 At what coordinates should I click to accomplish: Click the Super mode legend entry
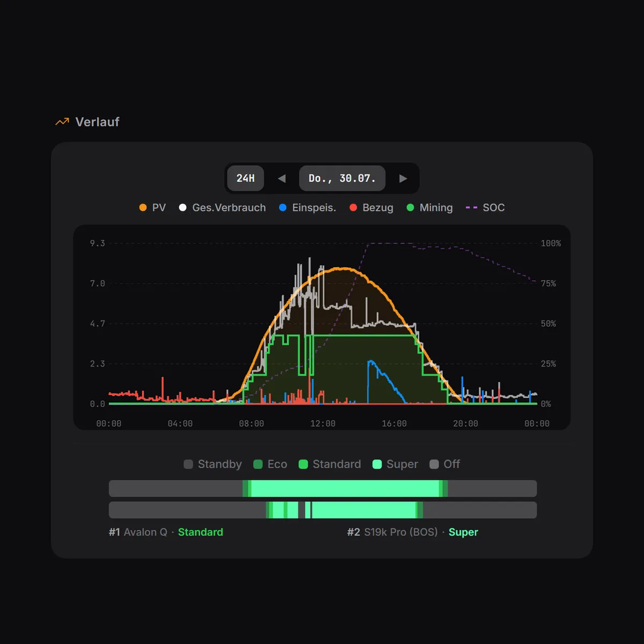(x=395, y=464)
